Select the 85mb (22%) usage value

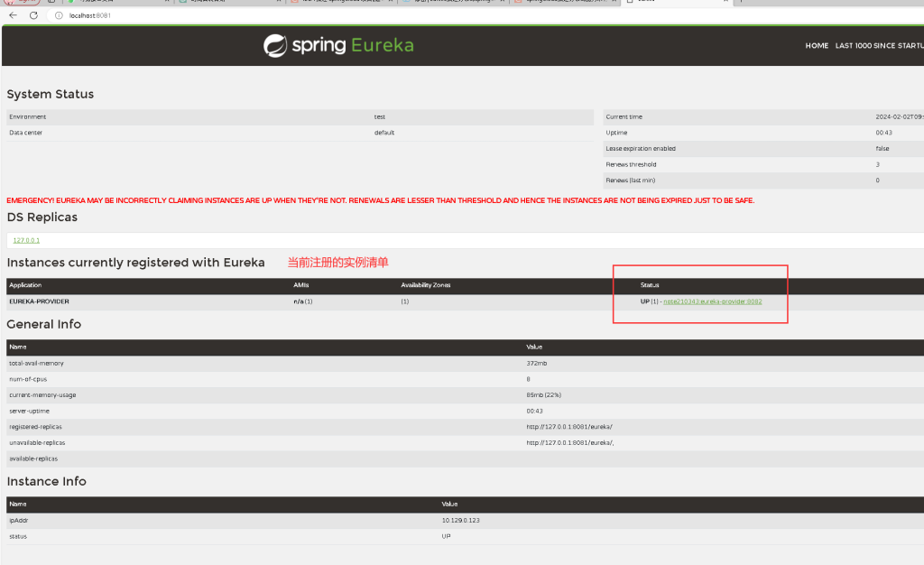[x=544, y=395]
